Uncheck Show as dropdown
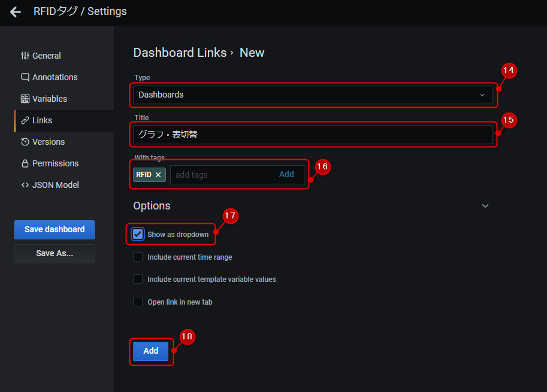The image size is (547, 392). pos(138,234)
